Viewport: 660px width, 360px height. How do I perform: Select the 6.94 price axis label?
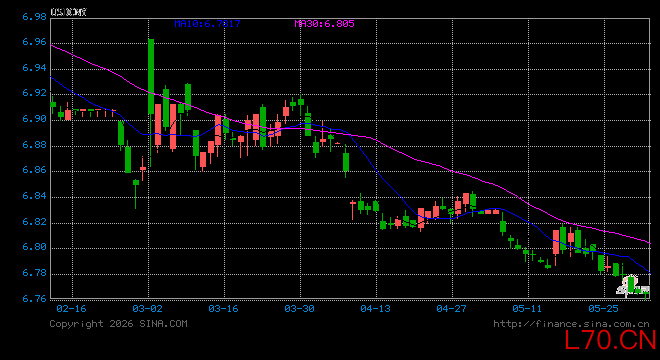[34, 68]
